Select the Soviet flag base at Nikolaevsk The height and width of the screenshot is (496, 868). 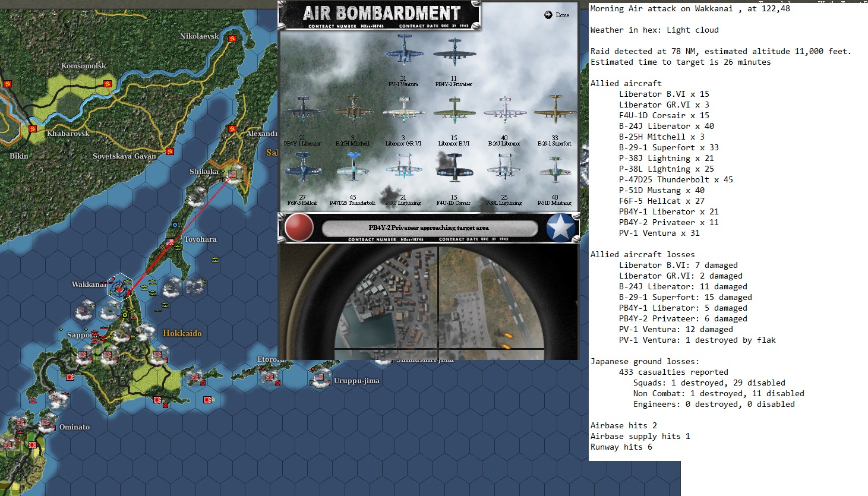(x=232, y=39)
